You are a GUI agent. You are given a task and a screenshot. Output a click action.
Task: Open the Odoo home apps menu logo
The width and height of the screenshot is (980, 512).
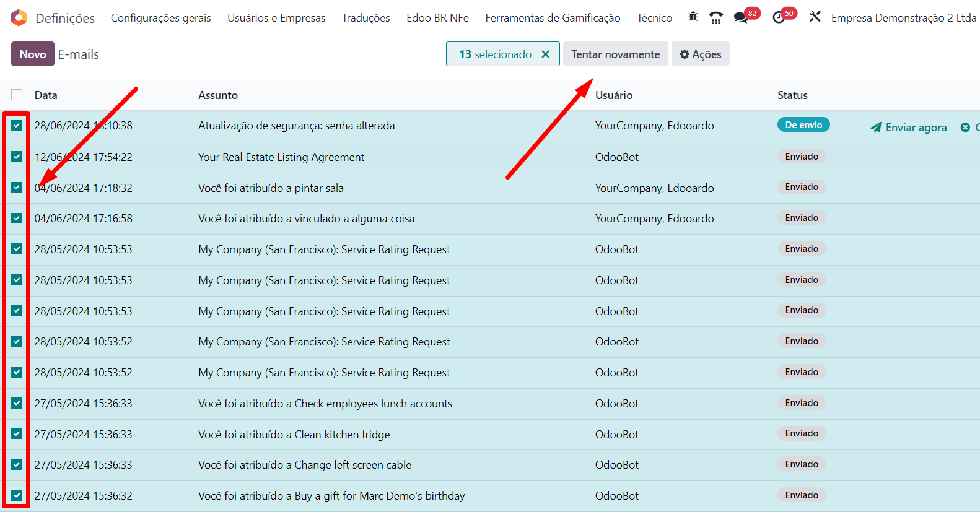tap(19, 18)
